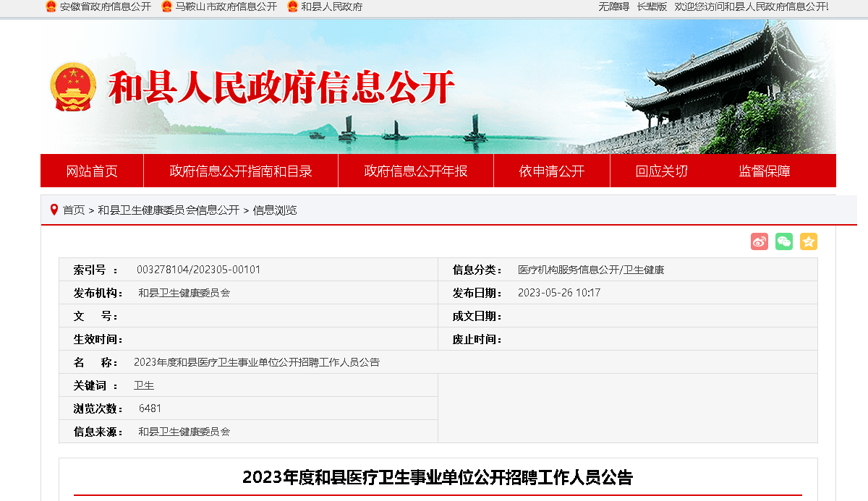Click emblem icon beside 安徽省政府信息公开
This screenshot has height=501, width=868.
pyautogui.click(x=51, y=7)
